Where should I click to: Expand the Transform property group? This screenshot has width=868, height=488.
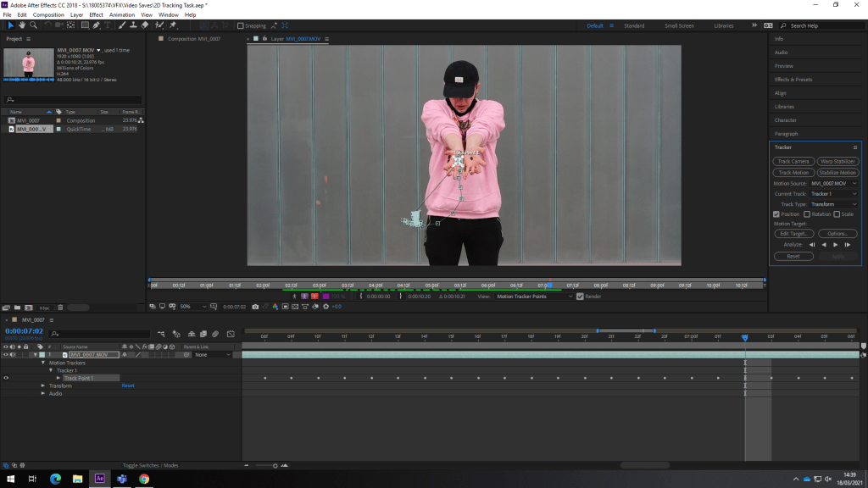(44, 385)
